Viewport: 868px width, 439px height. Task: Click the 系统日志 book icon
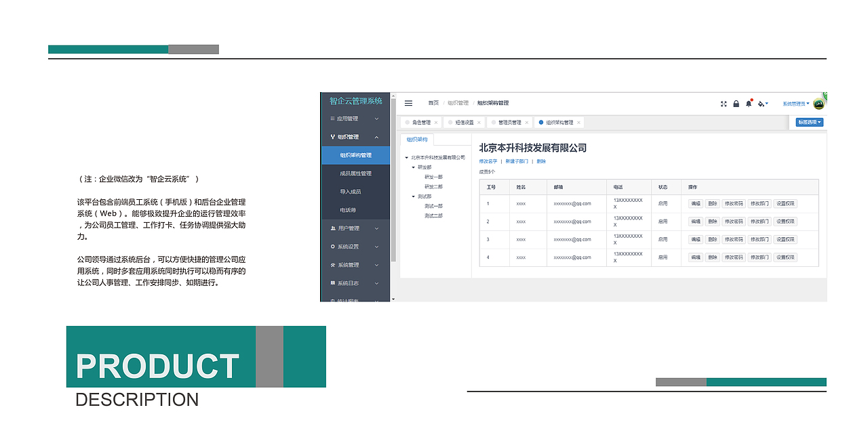click(x=332, y=283)
